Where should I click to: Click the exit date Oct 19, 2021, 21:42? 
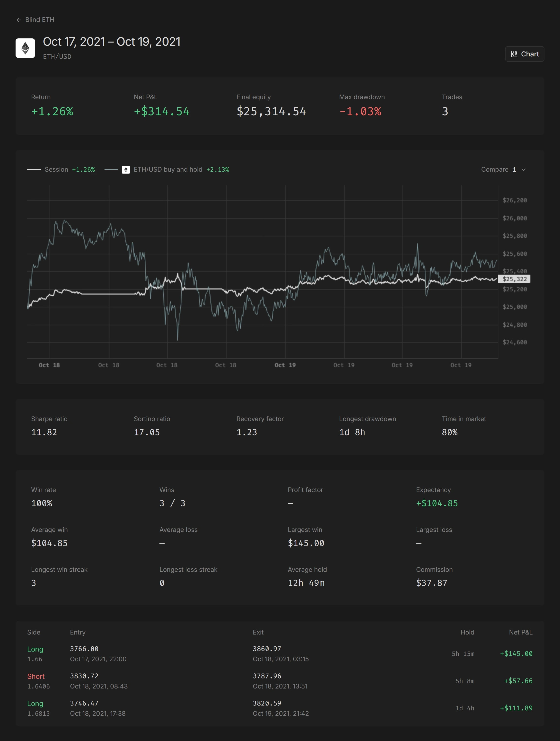pyautogui.click(x=281, y=714)
